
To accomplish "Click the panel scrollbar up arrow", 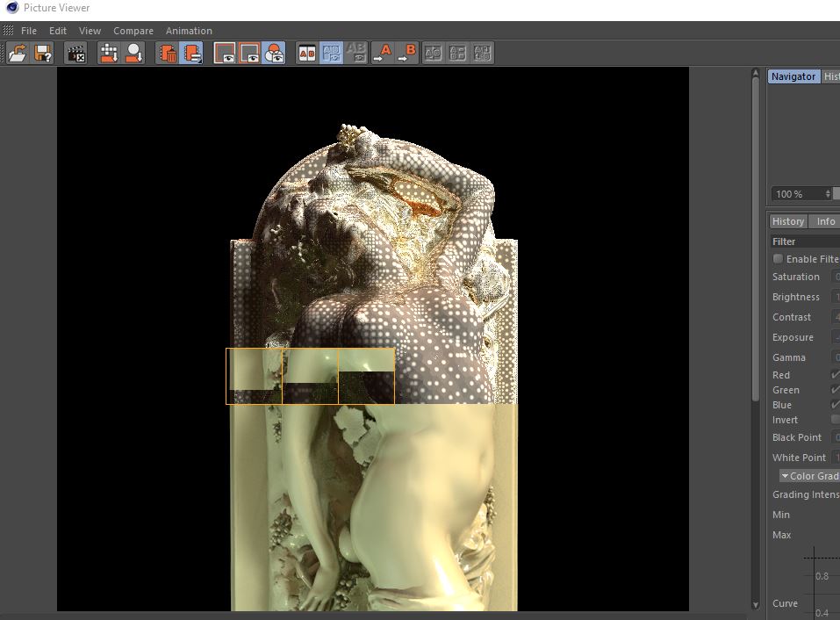I will click(x=756, y=72).
